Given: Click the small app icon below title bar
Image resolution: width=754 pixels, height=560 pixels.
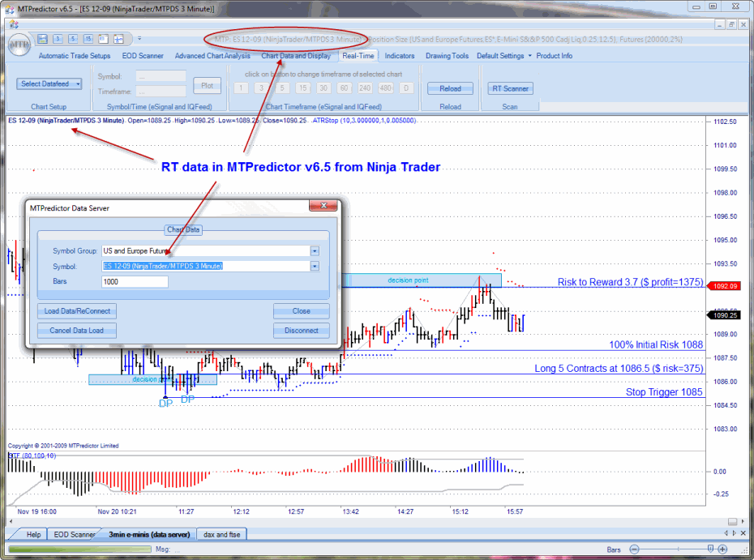Looking at the screenshot, I should pyautogui.click(x=14, y=24).
